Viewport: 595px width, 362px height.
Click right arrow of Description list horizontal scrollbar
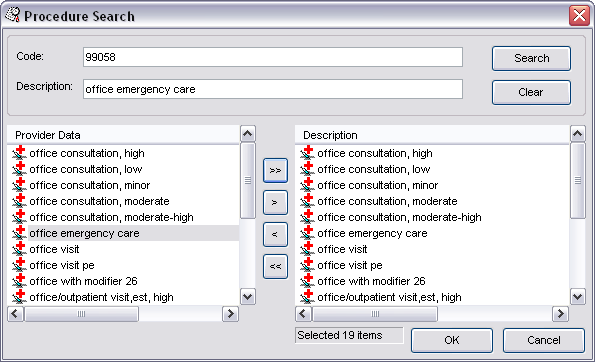560,314
